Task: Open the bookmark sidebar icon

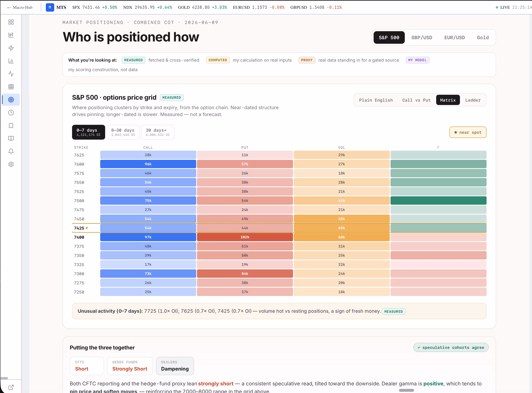Action: point(11,126)
